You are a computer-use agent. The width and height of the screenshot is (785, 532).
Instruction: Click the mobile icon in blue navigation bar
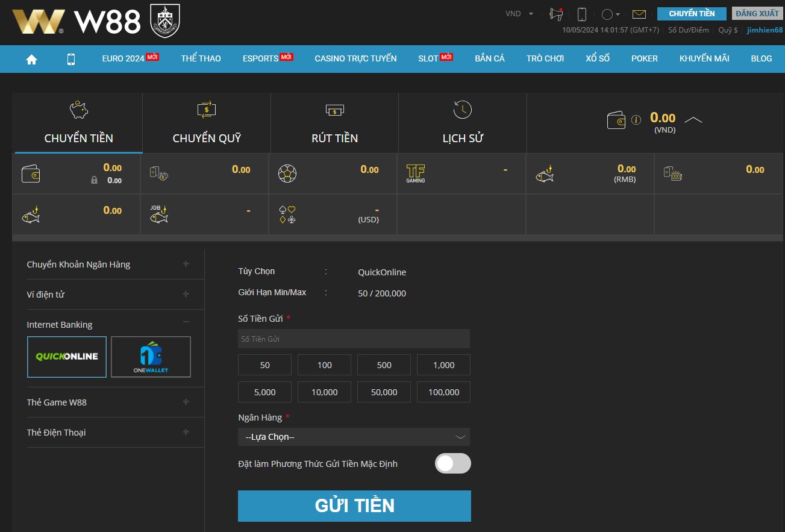tap(71, 59)
